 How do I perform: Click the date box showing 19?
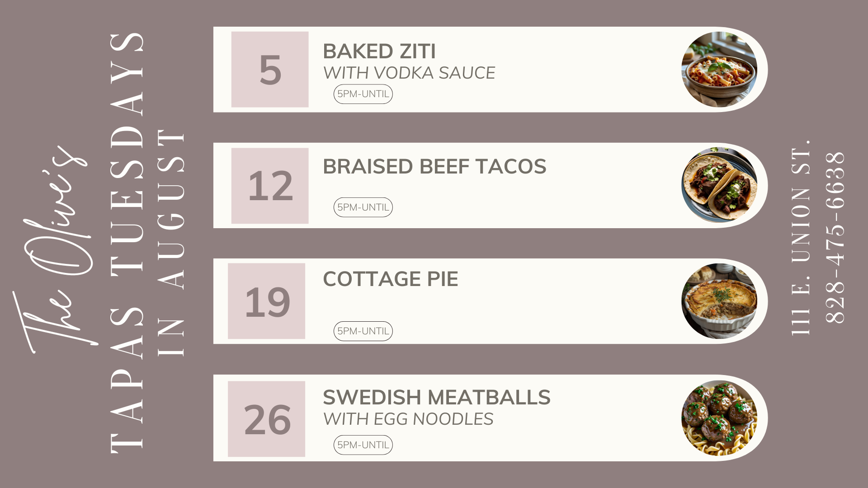coord(266,301)
